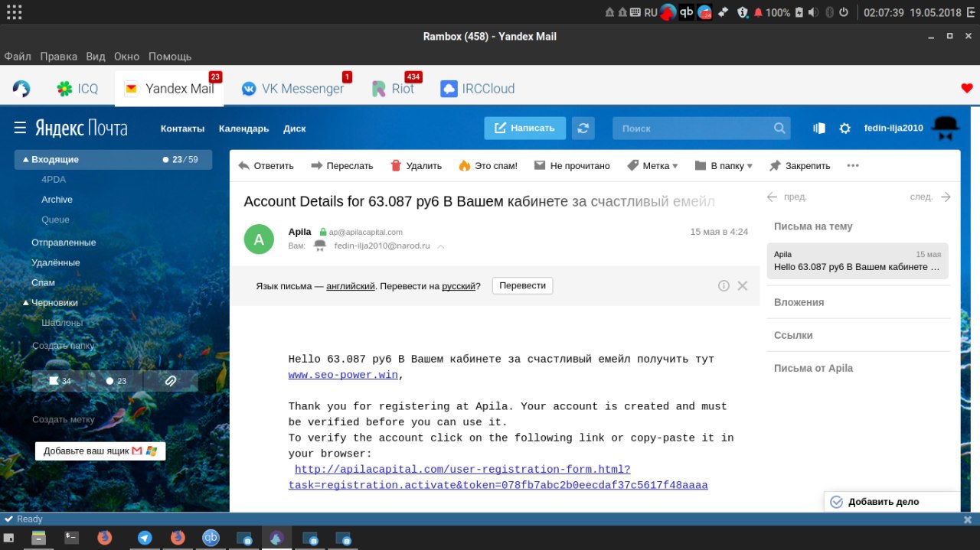
Task: Expand the Вложения section
Action: click(799, 302)
